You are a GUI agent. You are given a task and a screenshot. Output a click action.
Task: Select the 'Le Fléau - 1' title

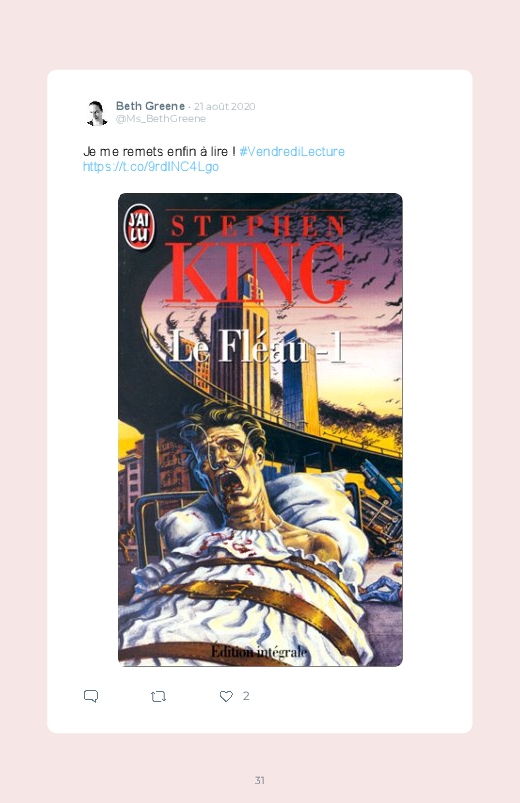[x=256, y=347]
